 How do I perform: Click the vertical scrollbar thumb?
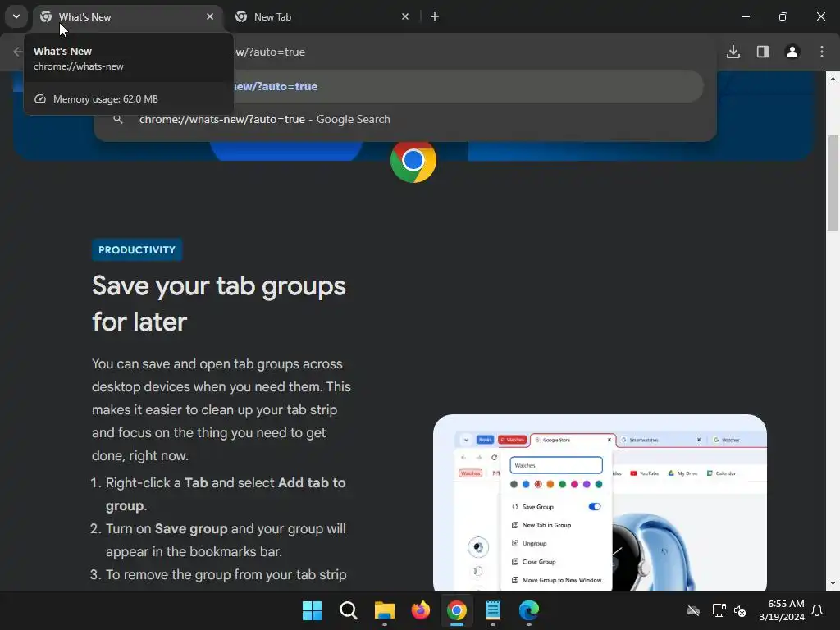point(833,183)
